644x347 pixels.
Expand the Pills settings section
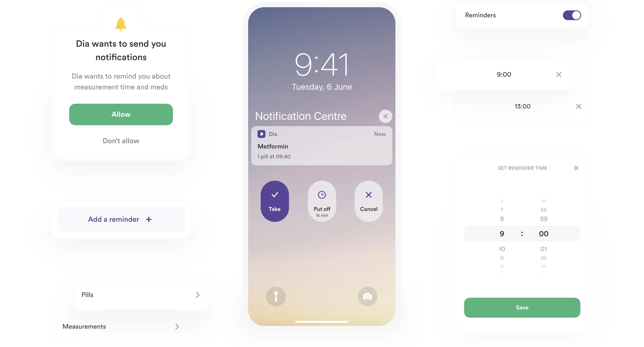(197, 294)
